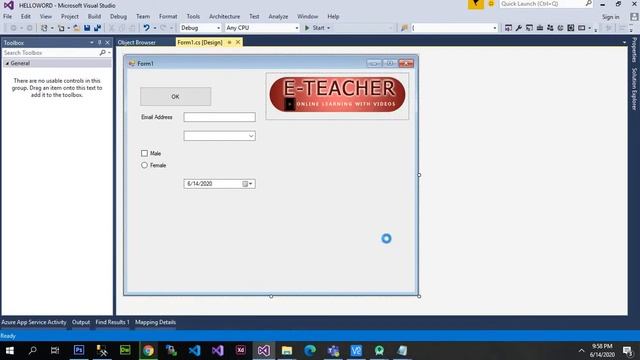The width and height of the screenshot is (640, 360).
Task: Click the Find in Files icon
Action: click(404, 28)
